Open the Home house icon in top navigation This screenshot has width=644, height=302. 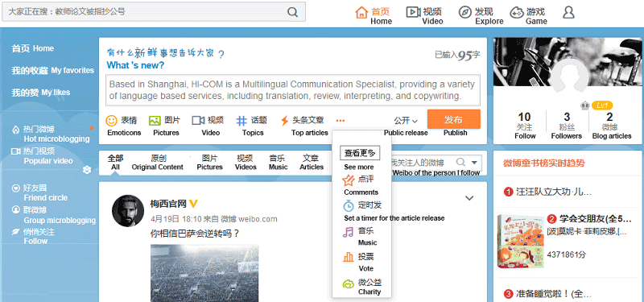click(x=361, y=12)
